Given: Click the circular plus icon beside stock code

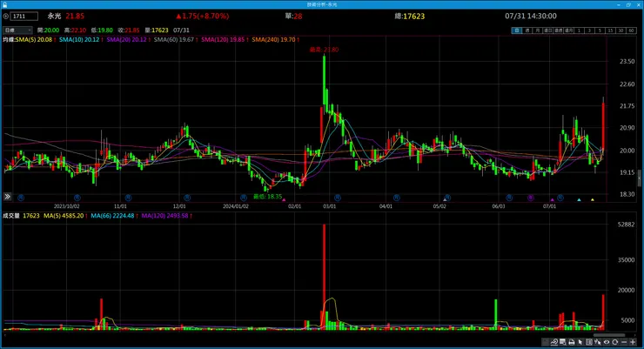Looking at the screenshot, I should (x=6, y=16).
